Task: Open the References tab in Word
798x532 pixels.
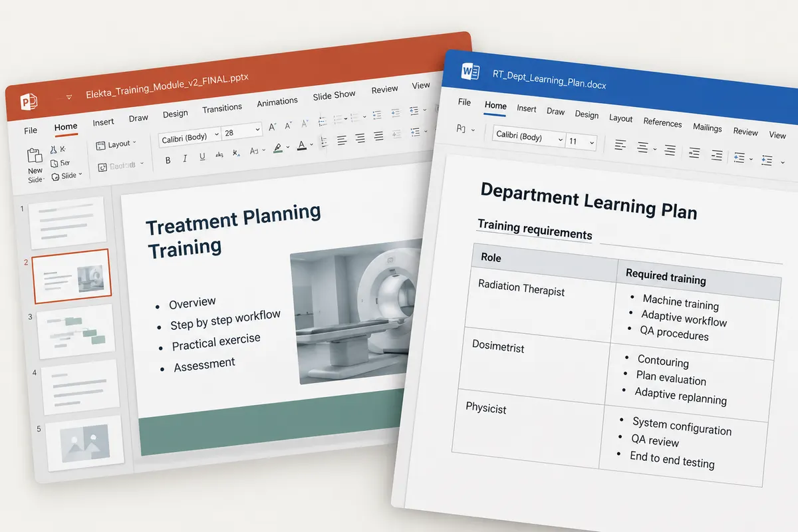Action: 662,123
